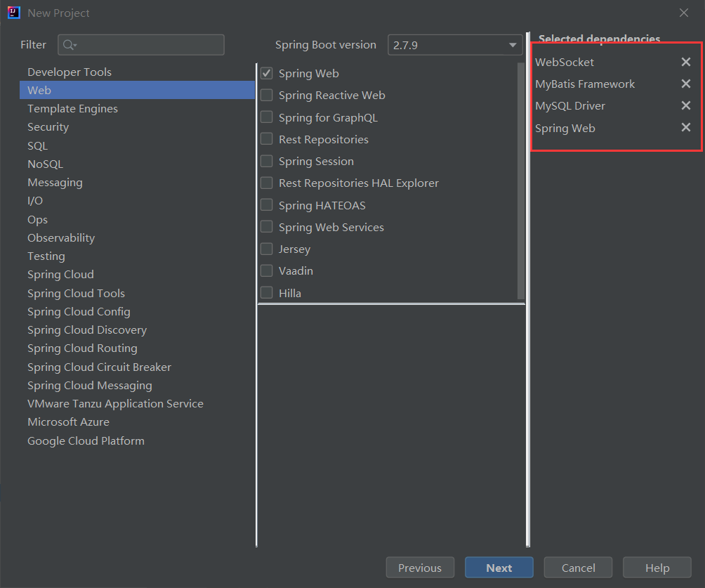Image resolution: width=705 pixels, height=588 pixels.
Task: Close the New Project dialog
Action: pos(684,13)
